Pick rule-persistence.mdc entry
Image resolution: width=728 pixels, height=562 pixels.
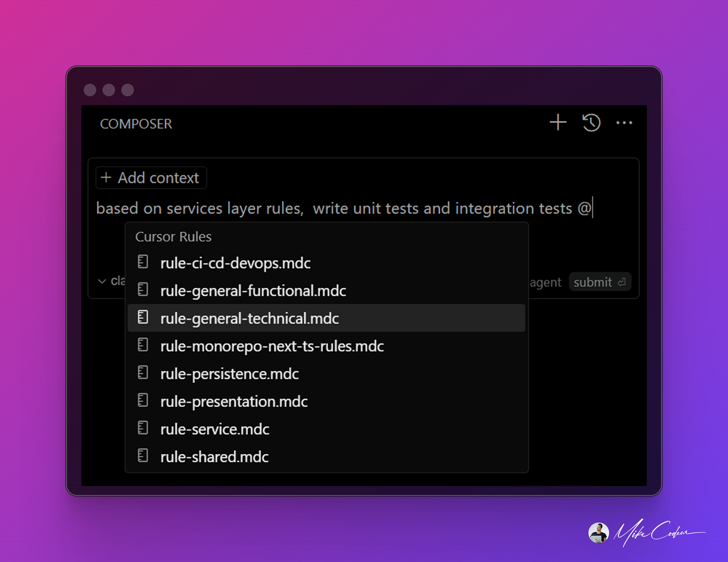326,374
